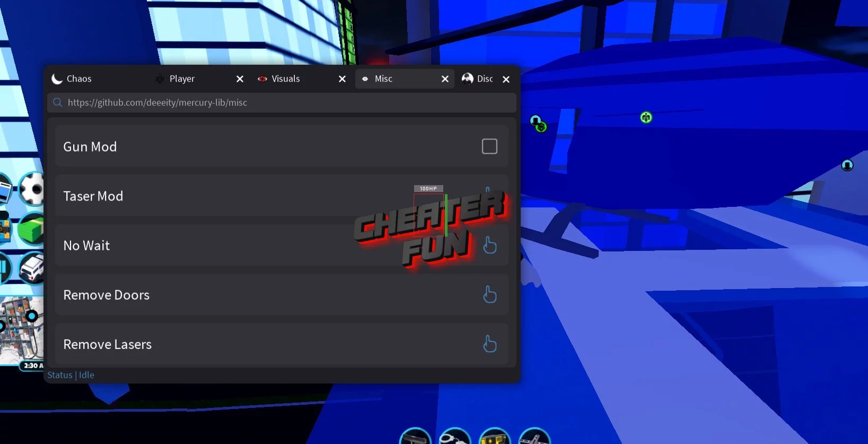The height and width of the screenshot is (444, 868).
Task: Select the pistol hotbar slot
Action: click(x=415, y=436)
